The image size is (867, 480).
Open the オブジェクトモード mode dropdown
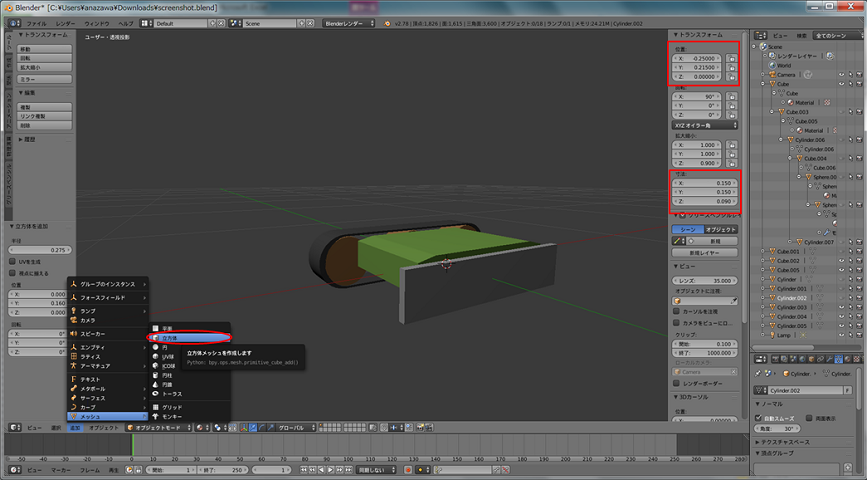click(x=156, y=427)
